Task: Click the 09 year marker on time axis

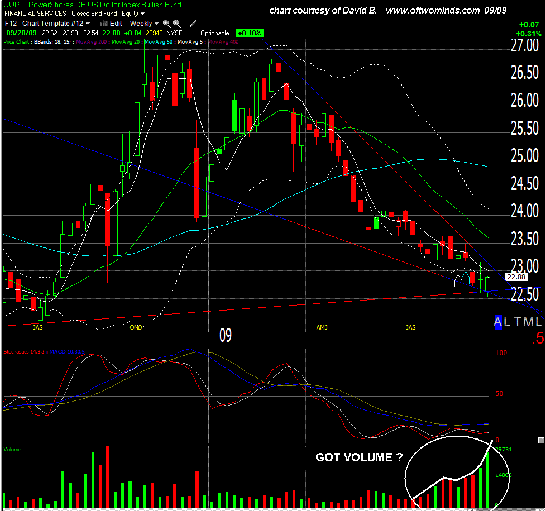Action: 225,335
